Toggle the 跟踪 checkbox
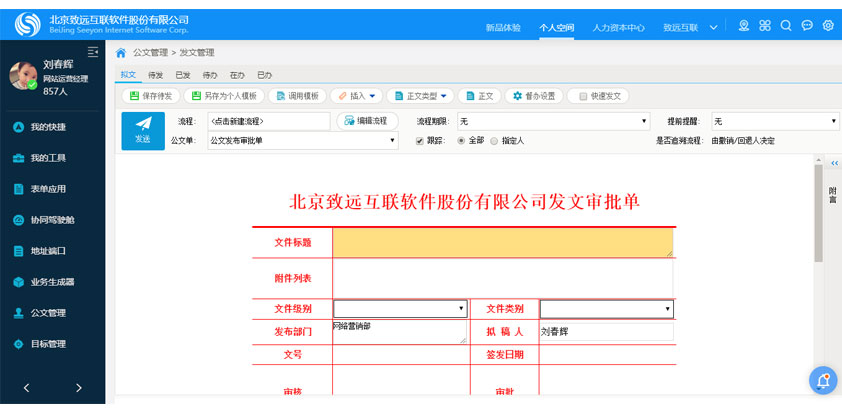The image size is (842, 415). click(420, 141)
